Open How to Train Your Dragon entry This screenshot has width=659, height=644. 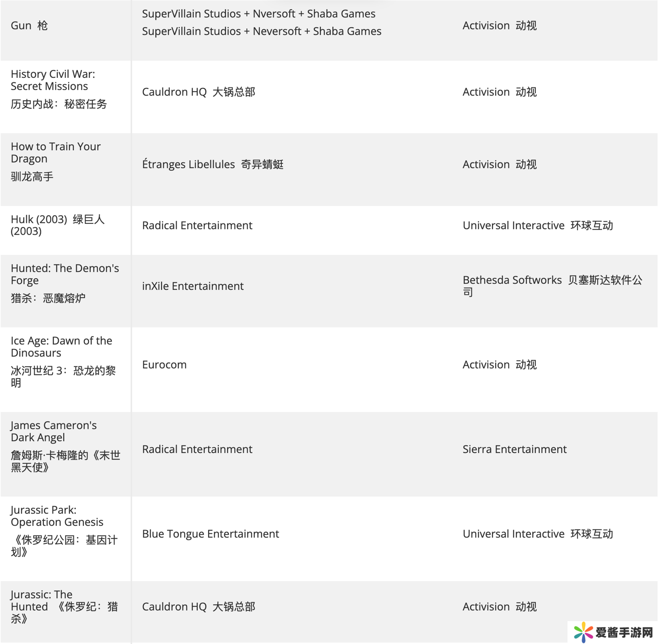pos(55,152)
